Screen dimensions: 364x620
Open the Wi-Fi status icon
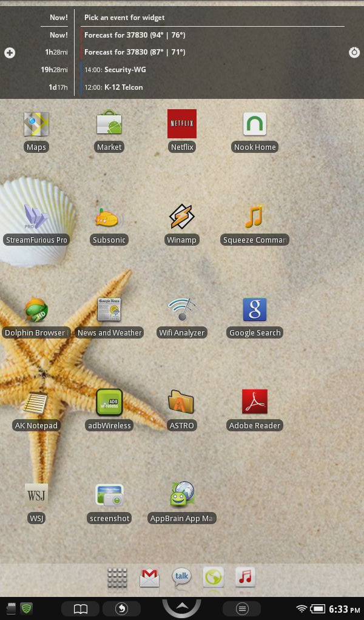302,609
